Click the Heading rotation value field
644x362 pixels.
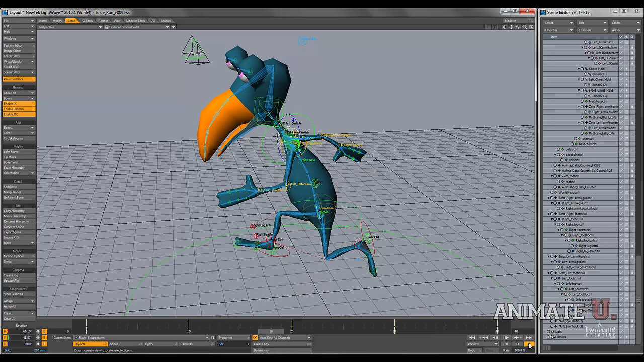click(22, 331)
